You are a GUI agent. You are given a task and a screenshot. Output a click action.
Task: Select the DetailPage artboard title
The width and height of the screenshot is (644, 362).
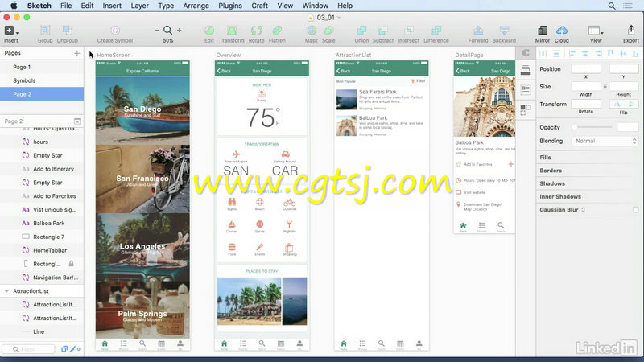pos(469,55)
